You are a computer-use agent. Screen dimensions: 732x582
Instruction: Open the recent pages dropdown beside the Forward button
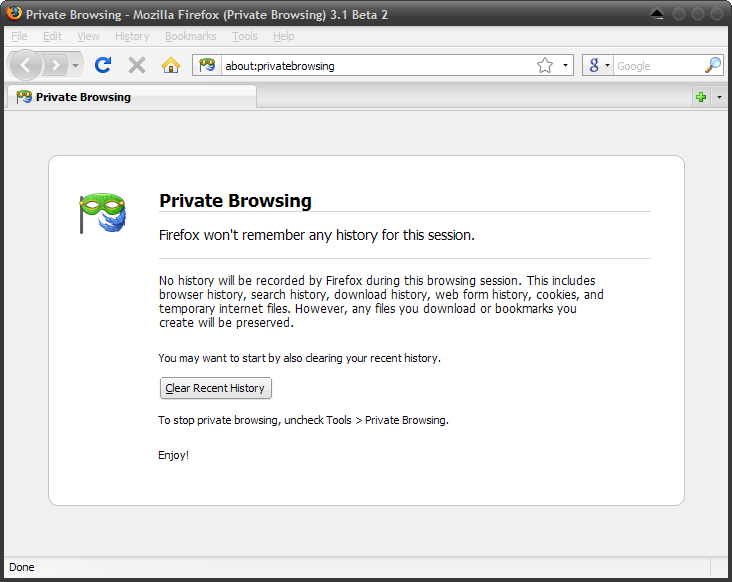point(75,65)
